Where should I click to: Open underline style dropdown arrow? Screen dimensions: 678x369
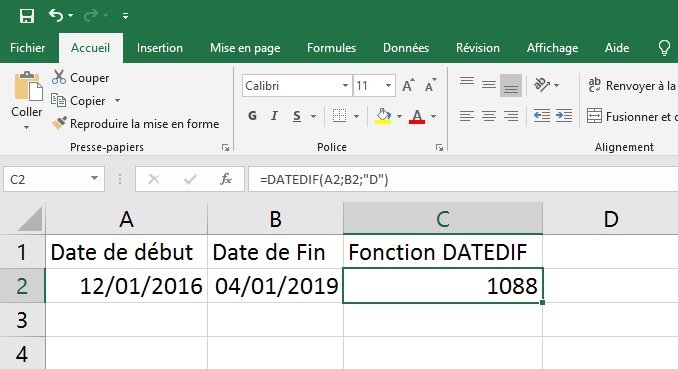pyautogui.click(x=313, y=116)
